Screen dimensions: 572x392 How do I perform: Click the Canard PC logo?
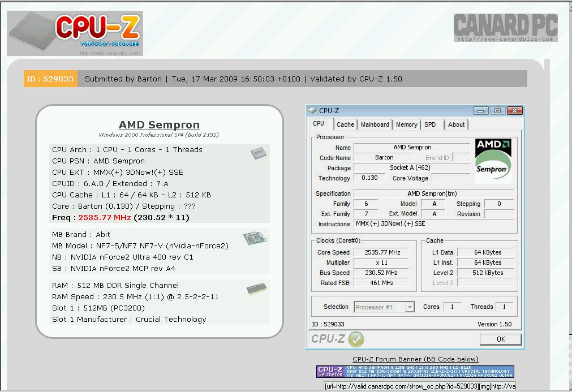pos(506,27)
